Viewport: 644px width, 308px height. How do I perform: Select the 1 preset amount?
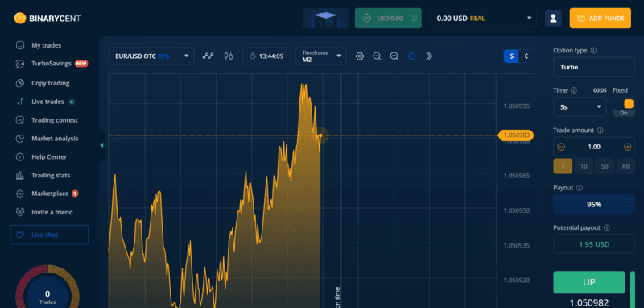(563, 166)
